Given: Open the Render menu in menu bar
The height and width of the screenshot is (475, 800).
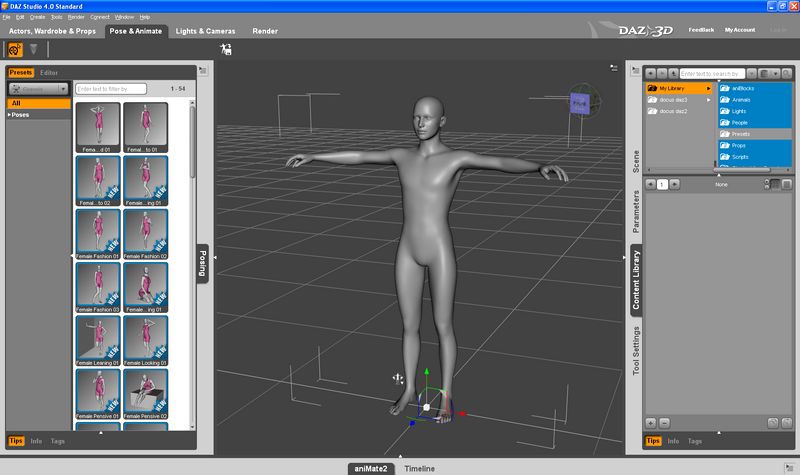Looking at the screenshot, I should 76,17.
